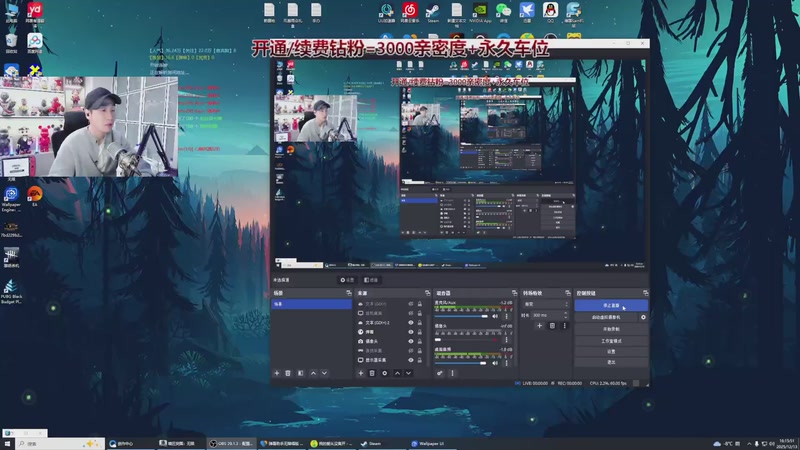This screenshot has width=800, height=450.
Task: Click the exit button in OBS controls
Action: coord(611,362)
